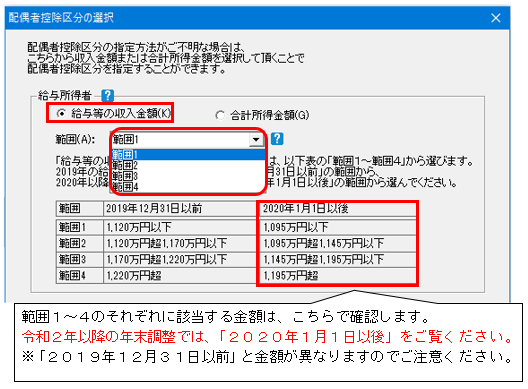Click the cell 1,170万円超1,220万円以下
Image resolution: width=528 pixels, height=389 pixels.
[180, 259]
